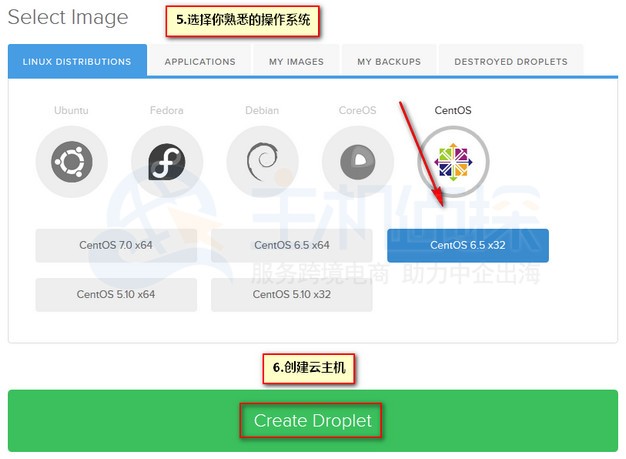
Task: Switch to the My Backups tab
Action: coord(389,60)
